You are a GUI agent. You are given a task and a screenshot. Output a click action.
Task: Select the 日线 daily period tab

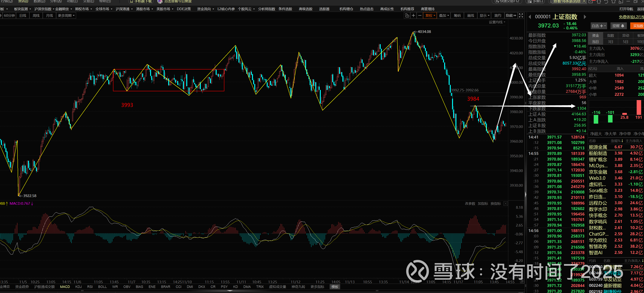(x=23, y=15)
